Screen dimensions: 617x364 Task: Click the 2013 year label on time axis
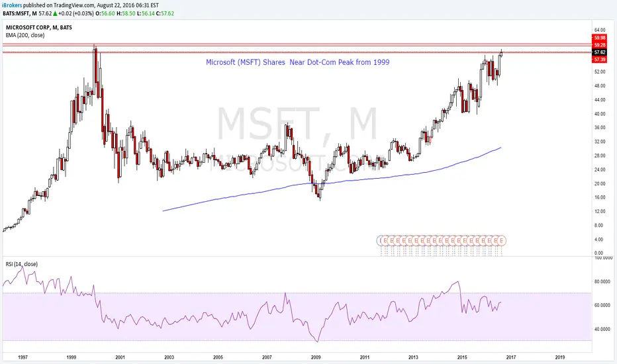(413, 357)
